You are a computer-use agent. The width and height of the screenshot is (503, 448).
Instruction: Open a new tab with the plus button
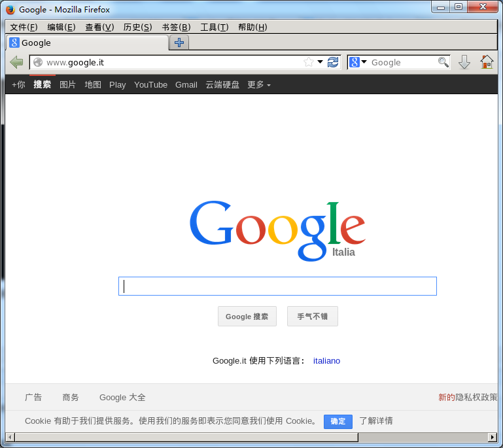pos(179,43)
